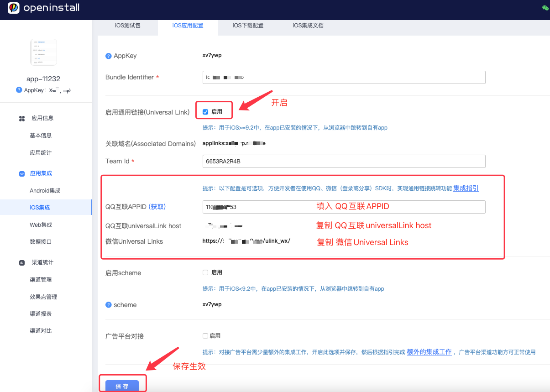
Task: Click the 应用信息 grid icon in the sidebar
Action: [22, 118]
